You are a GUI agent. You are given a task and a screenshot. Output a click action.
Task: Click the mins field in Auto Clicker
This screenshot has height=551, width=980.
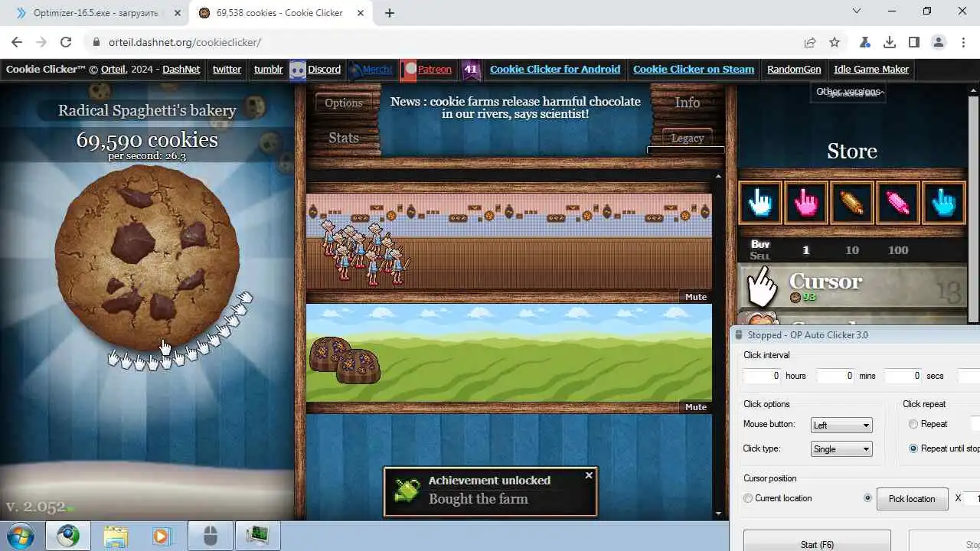[835, 376]
